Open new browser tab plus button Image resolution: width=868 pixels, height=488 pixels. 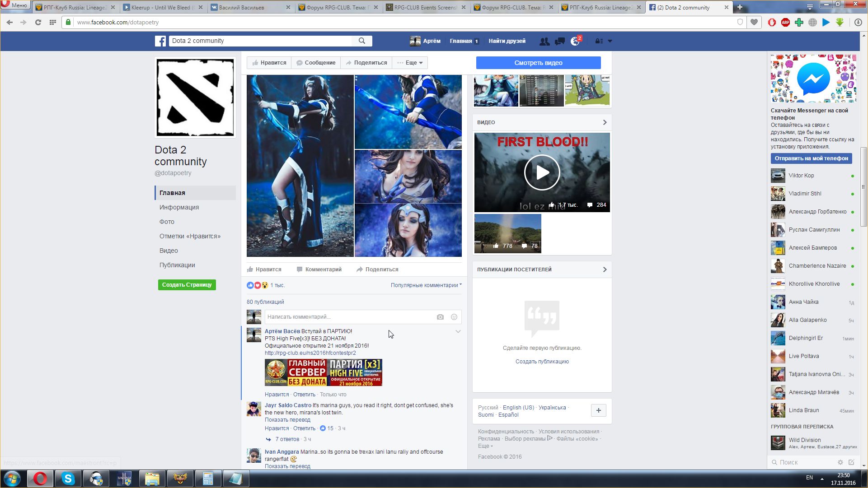pyautogui.click(x=740, y=7)
